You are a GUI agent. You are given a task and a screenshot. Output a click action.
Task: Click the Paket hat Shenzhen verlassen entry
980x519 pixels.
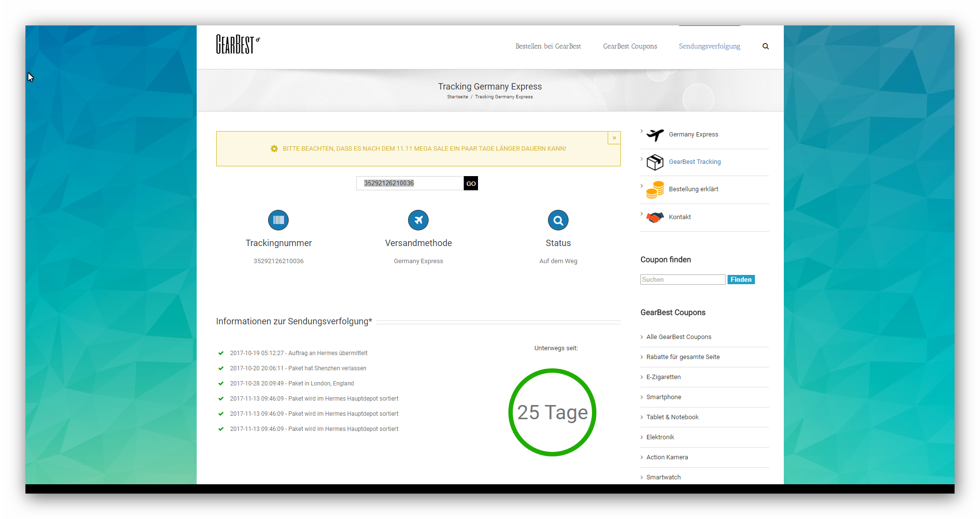[298, 368]
